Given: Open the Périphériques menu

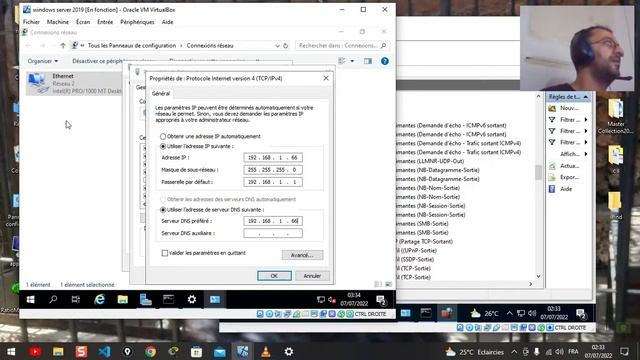Looking at the screenshot, I should pos(137,22).
